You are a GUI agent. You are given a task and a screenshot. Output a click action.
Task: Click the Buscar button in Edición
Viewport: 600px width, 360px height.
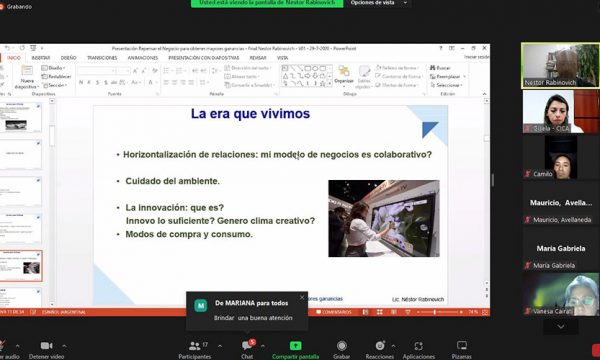click(x=440, y=68)
